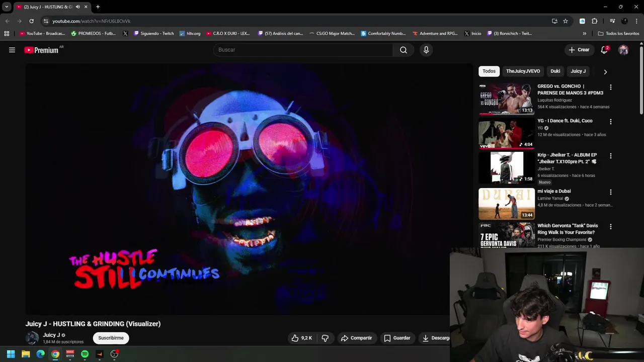Open Juicy J channel name link
This screenshot has height=362, width=644.
pos(51,335)
